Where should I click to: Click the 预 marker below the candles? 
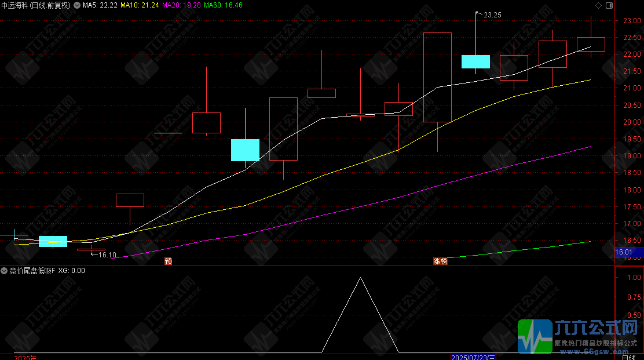click(168, 261)
